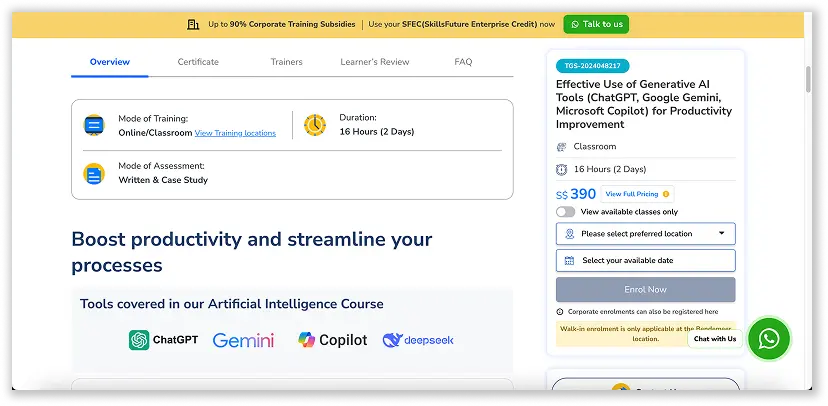Viewport: 828px width, 406px height.
Task: Click the 90% Corporate Training Subsidies text
Action: (293, 24)
